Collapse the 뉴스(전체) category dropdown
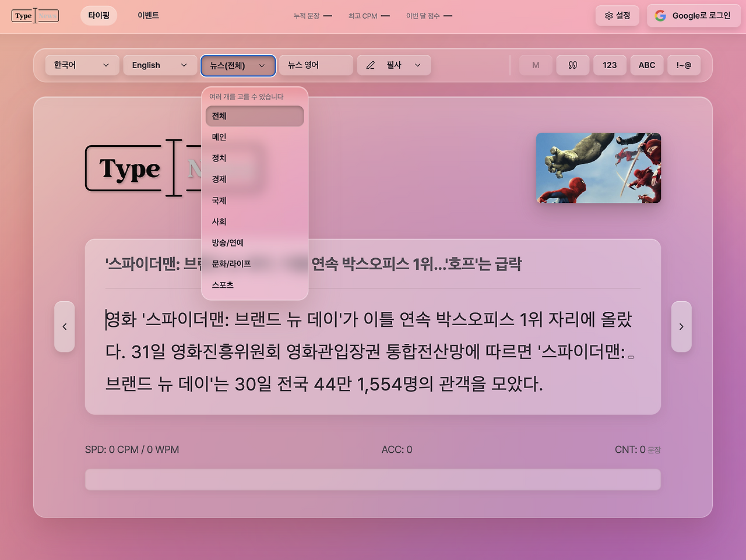Image resolution: width=746 pixels, height=560 pixels. (238, 66)
